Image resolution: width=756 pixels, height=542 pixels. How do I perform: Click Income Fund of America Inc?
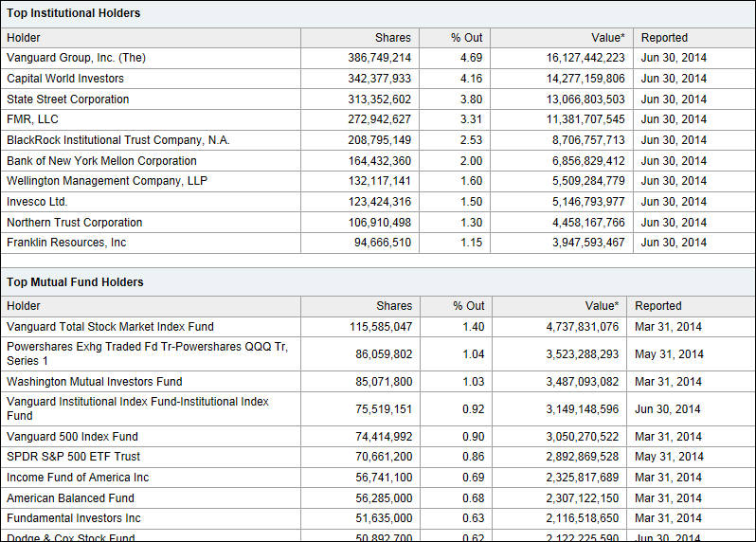coord(78,478)
